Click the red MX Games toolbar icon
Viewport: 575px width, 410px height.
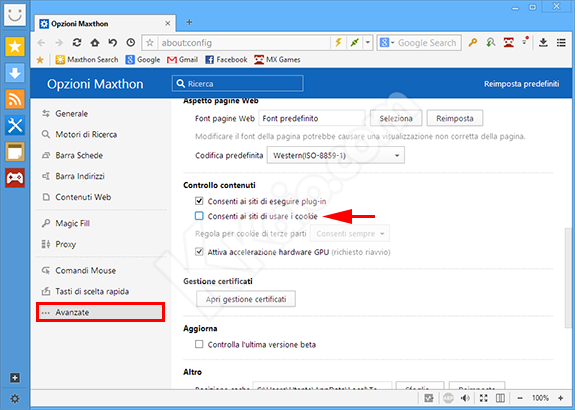(509, 43)
